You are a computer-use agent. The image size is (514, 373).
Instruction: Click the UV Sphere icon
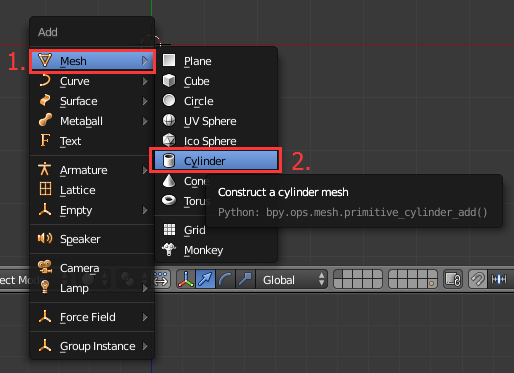pyautogui.click(x=169, y=120)
